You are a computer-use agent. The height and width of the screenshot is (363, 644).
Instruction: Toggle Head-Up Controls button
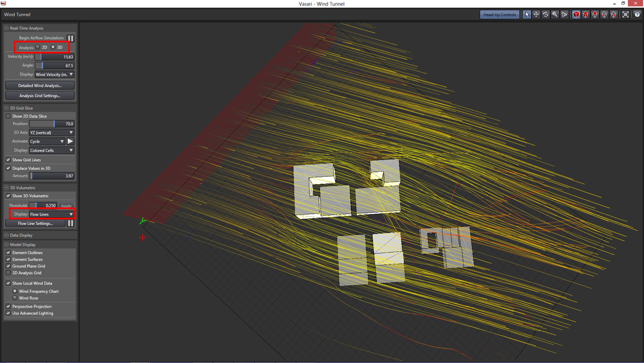pyautogui.click(x=500, y=15)
